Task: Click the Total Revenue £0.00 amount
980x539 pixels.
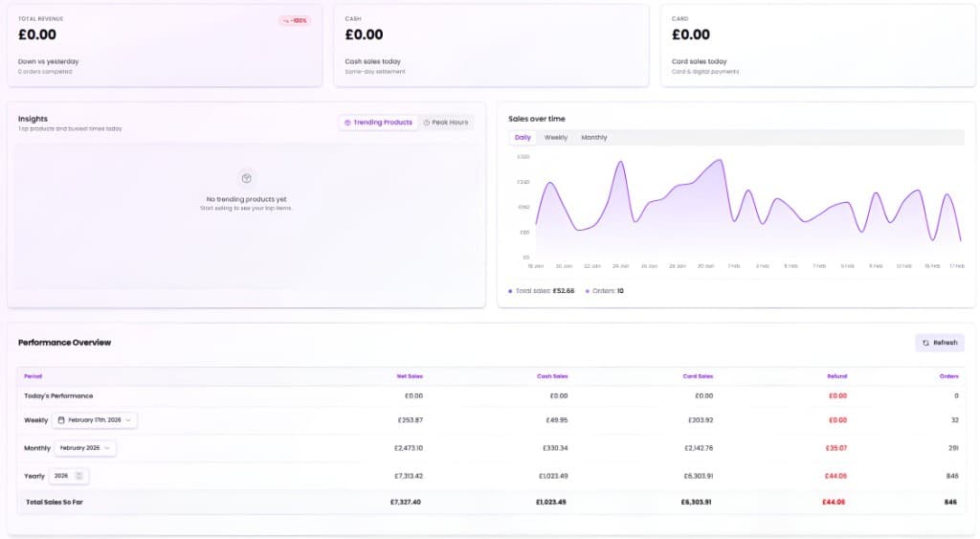Action: click(x=37, y=35)
